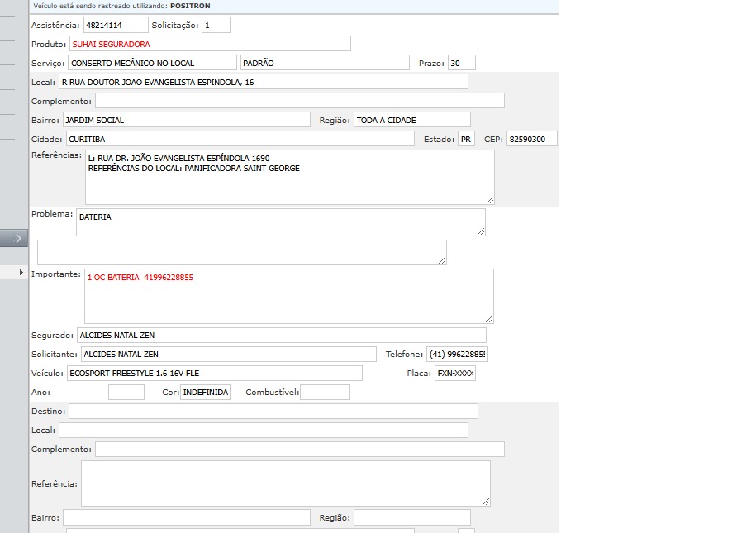Click the Cor field INDEFINIDA
The width and height of the screenshot is (756, 533).
(x=206, y=393)
